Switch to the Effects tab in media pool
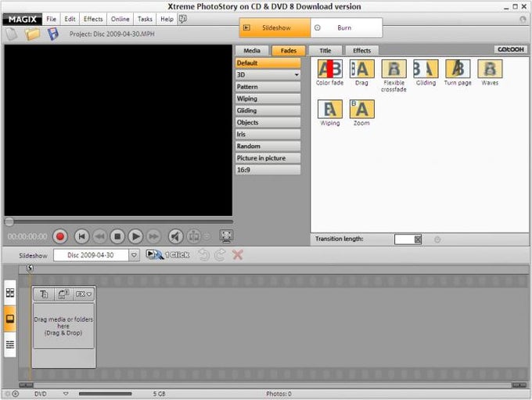532x400 pixels. click(361, 51)
